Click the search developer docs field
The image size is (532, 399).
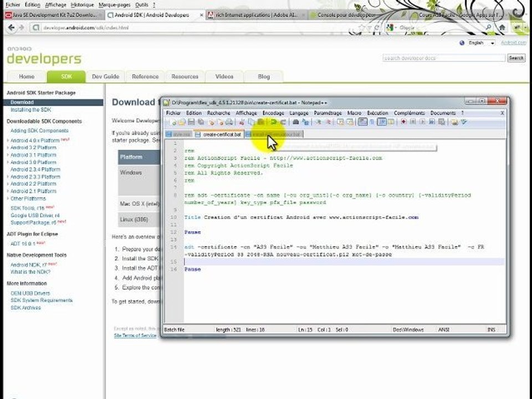pyautogui.click(x=444, y=58)
